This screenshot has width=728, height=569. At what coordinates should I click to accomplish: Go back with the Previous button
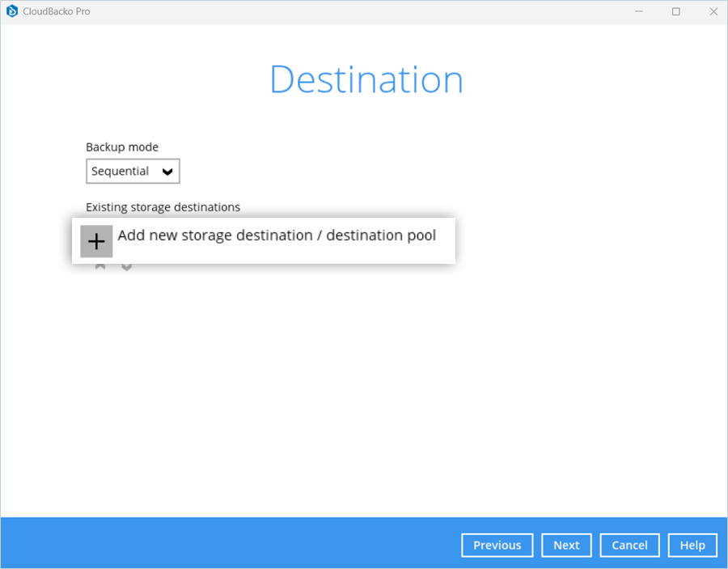point(497,546)
